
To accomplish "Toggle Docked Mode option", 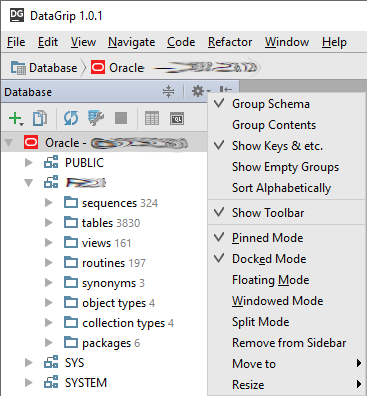I will tap(287, 259).
